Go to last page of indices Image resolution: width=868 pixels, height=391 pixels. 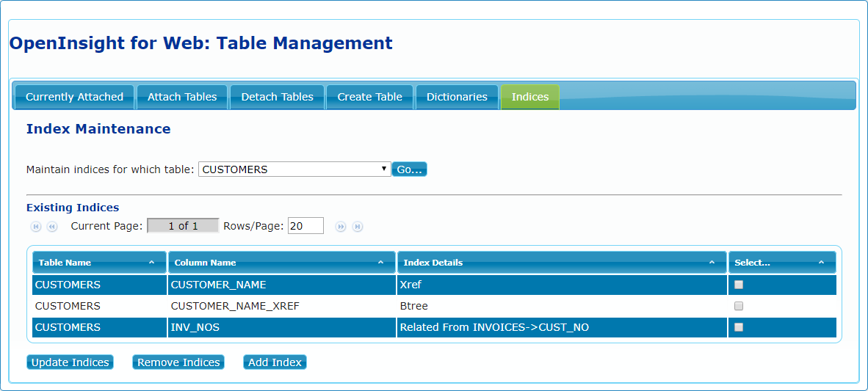(x=358, y=226)
